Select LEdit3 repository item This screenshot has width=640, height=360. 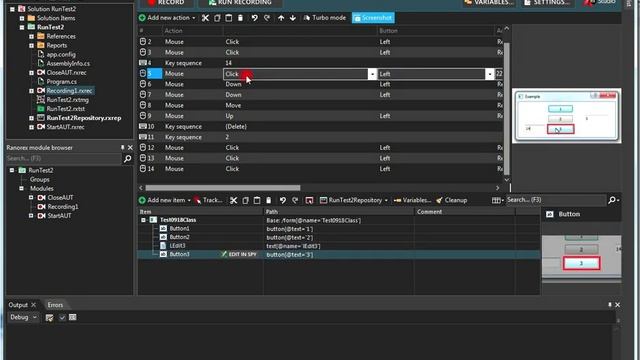click(178, 246)
